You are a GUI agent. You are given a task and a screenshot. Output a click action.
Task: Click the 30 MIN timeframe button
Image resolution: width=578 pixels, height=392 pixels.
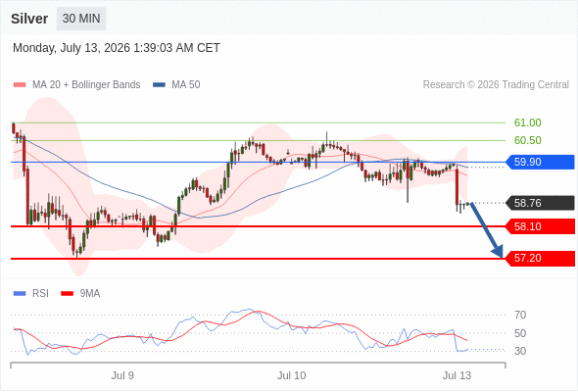pos(81,19)
